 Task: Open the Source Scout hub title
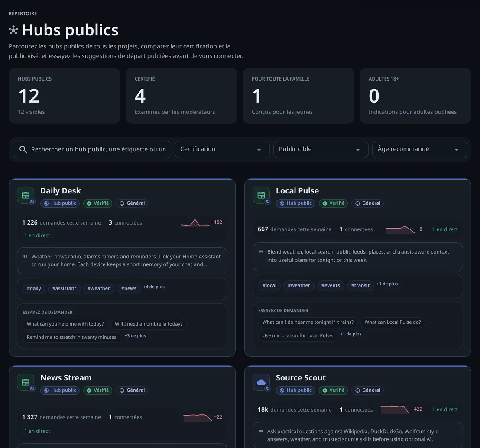301,378
